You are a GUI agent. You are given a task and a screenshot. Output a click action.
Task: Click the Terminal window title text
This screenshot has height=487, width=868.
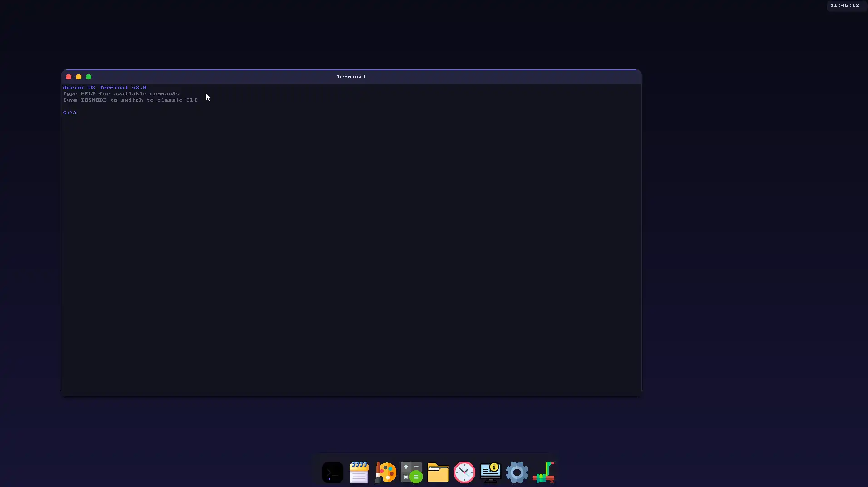click(x=351, y=77)
